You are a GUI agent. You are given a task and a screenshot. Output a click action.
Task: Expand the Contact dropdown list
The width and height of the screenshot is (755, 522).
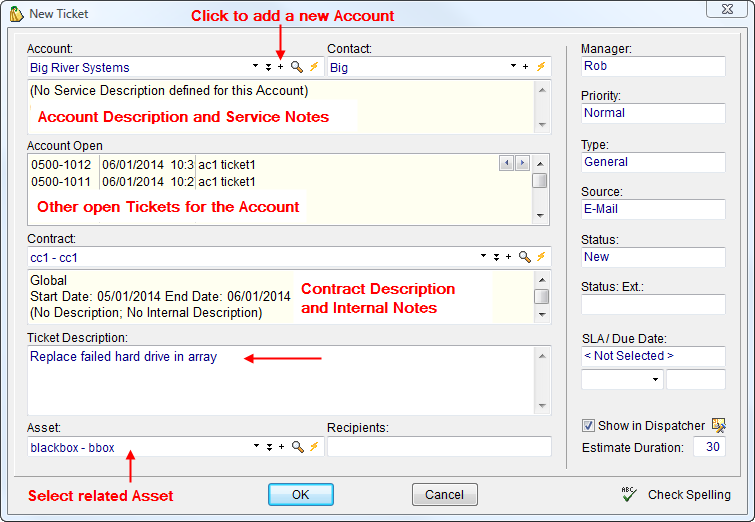[x=511, y=67]
